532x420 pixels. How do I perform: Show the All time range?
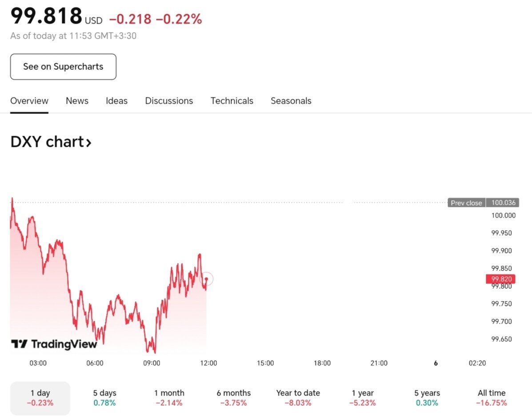pyautogui.click(x=491, y=398)
